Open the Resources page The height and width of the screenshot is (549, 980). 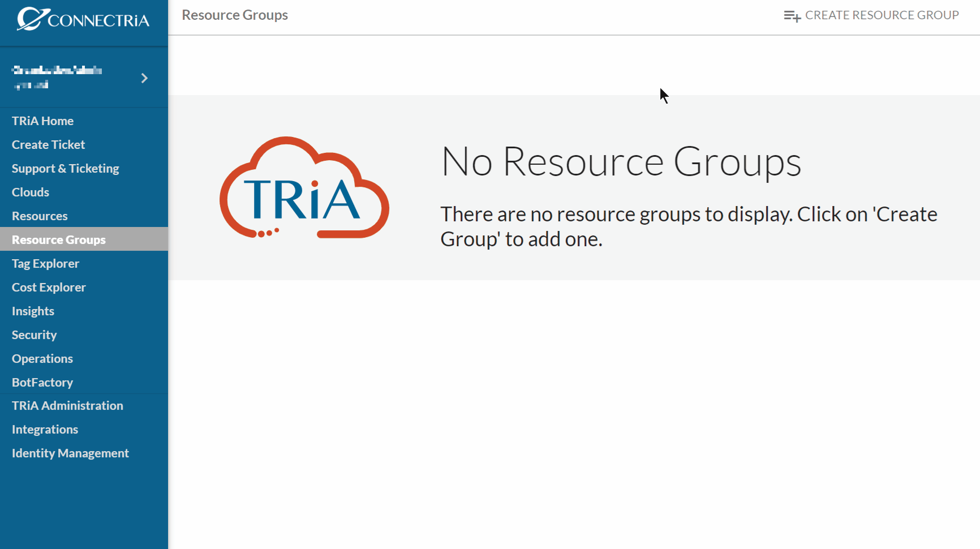click(x=84, y=216)
